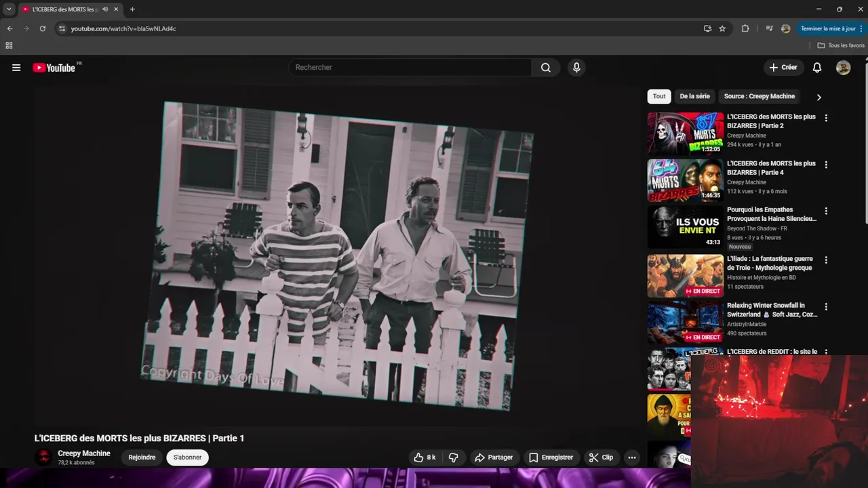Click "S'abonner" to subscribe
The image size is (868, 488).
click(x=187, y=457)
